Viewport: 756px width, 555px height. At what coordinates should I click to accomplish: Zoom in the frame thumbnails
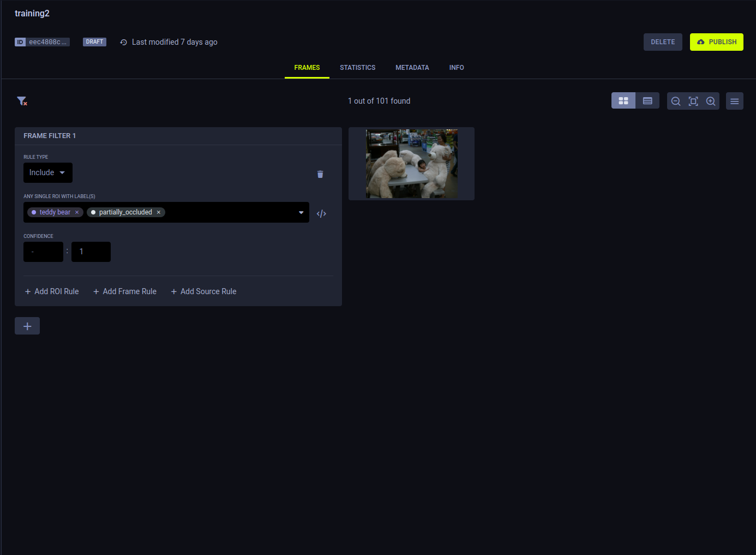point(711,101)
